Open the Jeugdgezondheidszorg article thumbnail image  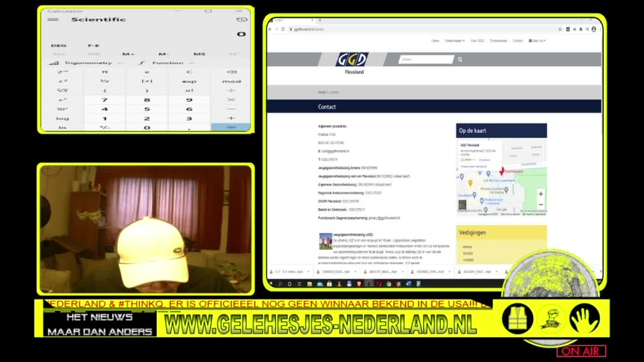[326, 241]
